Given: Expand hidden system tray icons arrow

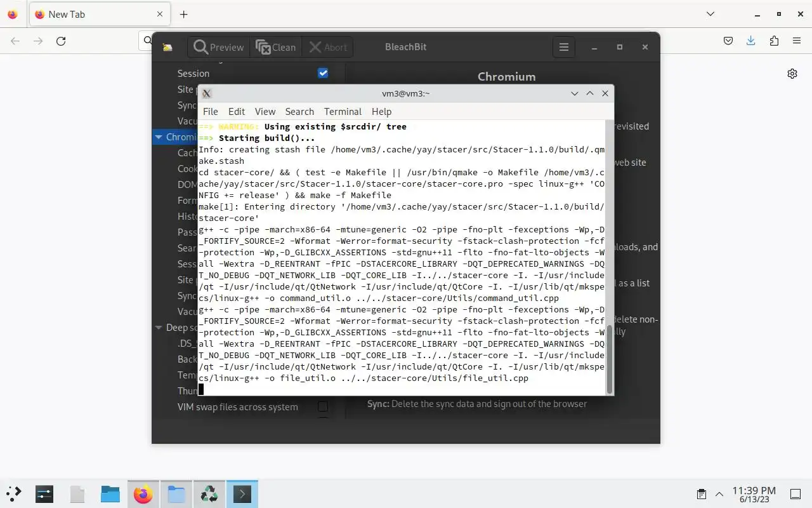Looking at the screenshot, I should 719,494.
